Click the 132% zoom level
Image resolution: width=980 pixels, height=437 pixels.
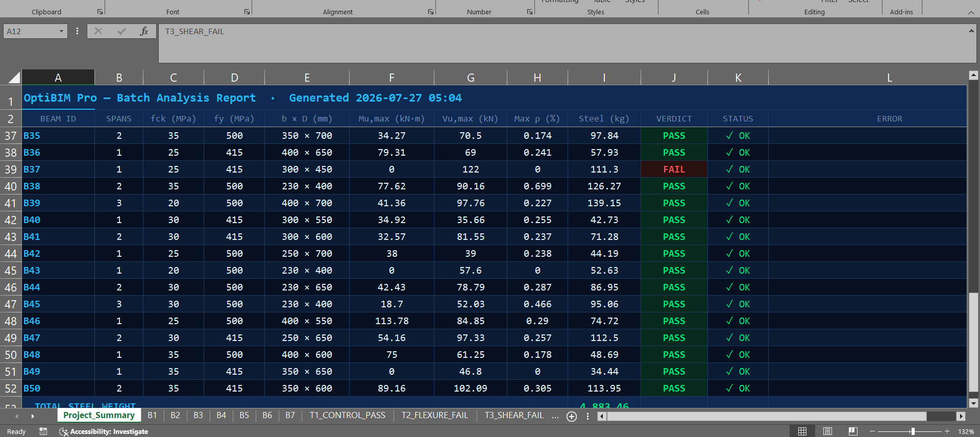[966, 432]
